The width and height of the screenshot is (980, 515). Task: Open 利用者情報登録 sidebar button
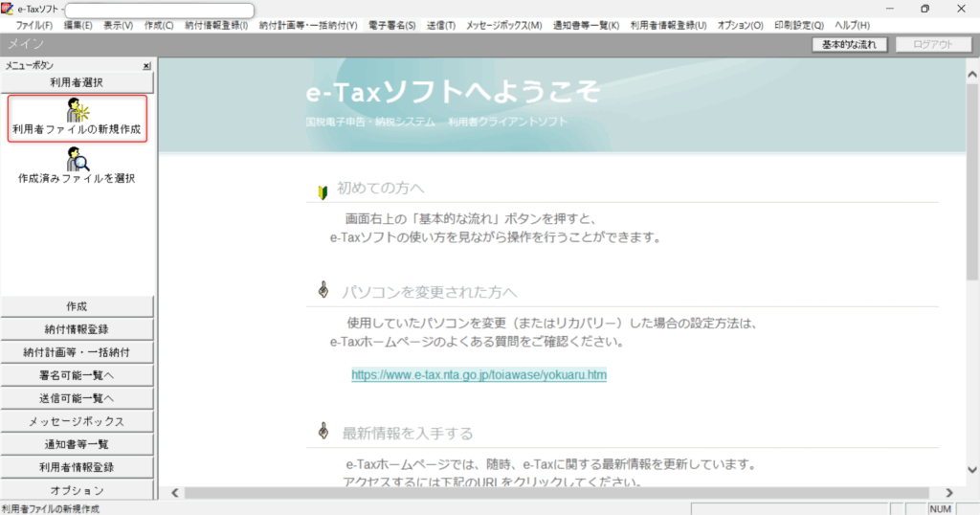pos(77,467)
